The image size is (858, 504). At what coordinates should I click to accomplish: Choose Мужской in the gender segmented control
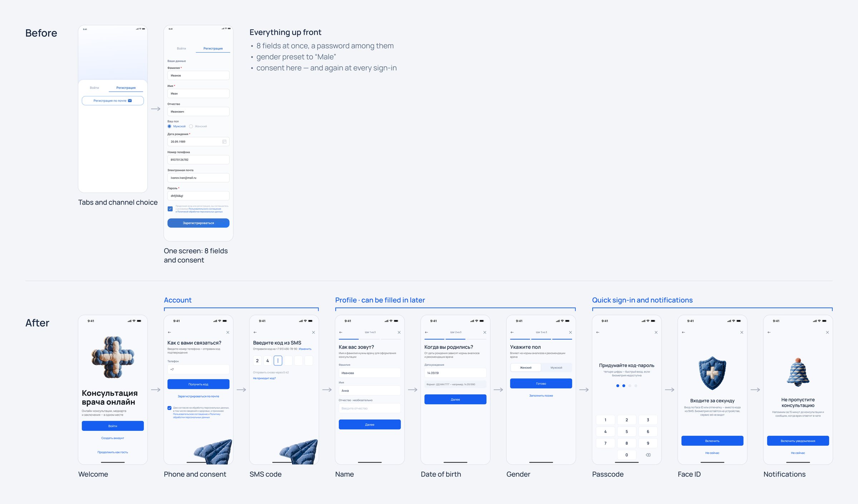click(556, 368)
